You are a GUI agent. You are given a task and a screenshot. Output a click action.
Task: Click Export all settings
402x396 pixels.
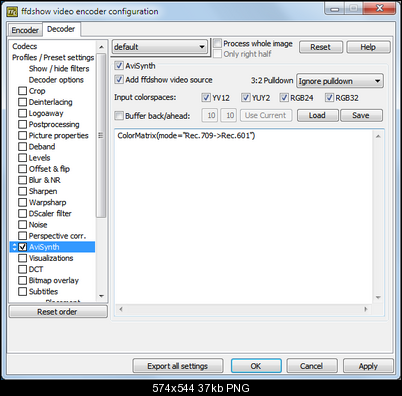coord(178,366)
